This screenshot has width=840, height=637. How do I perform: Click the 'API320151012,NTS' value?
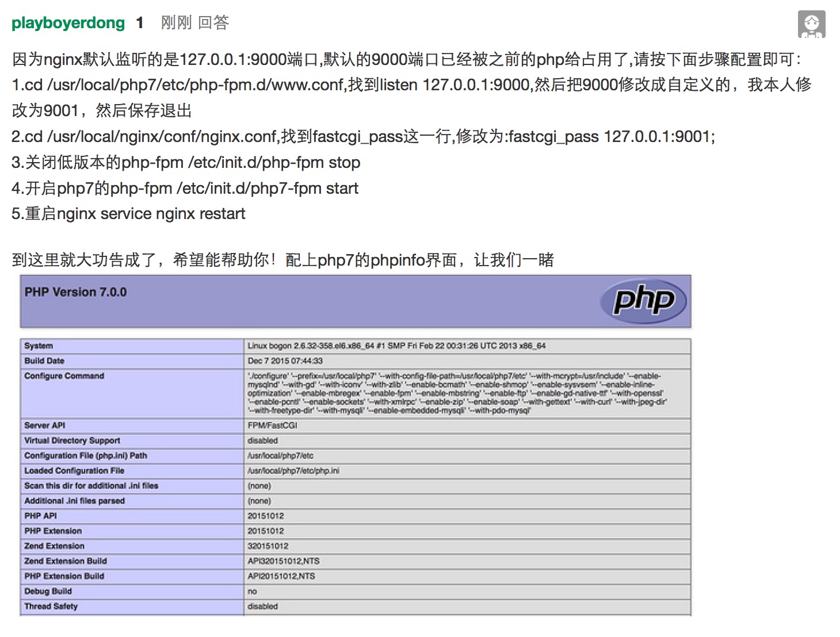tap(283, 561)
